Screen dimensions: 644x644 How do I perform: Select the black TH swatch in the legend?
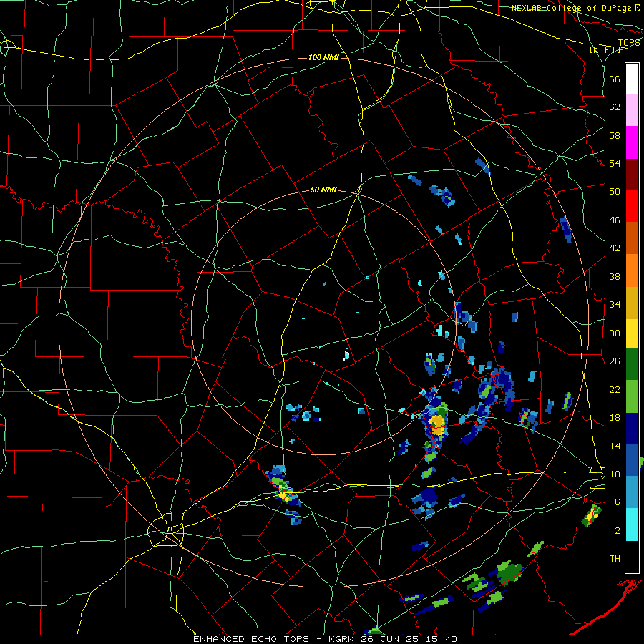632,557
